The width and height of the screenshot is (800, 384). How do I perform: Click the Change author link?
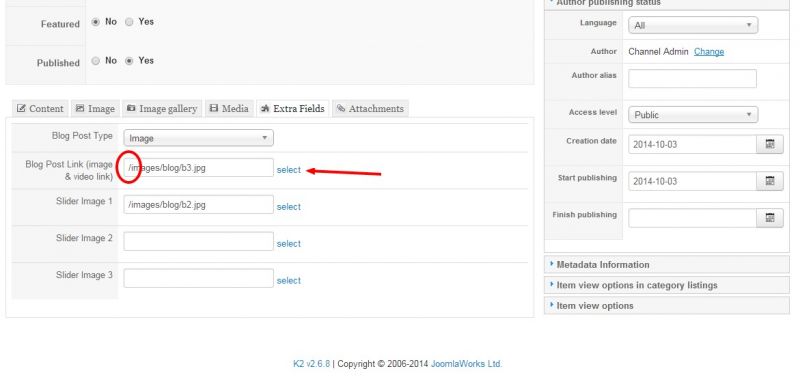pos(709,52)
